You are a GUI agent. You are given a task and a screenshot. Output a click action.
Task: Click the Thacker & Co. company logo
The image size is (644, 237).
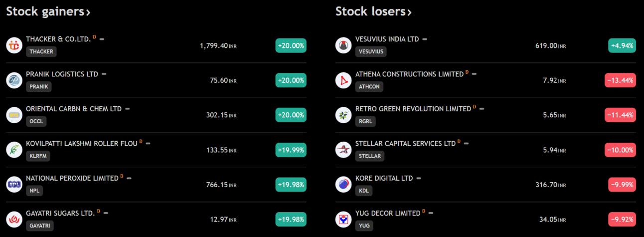[14, 45]
